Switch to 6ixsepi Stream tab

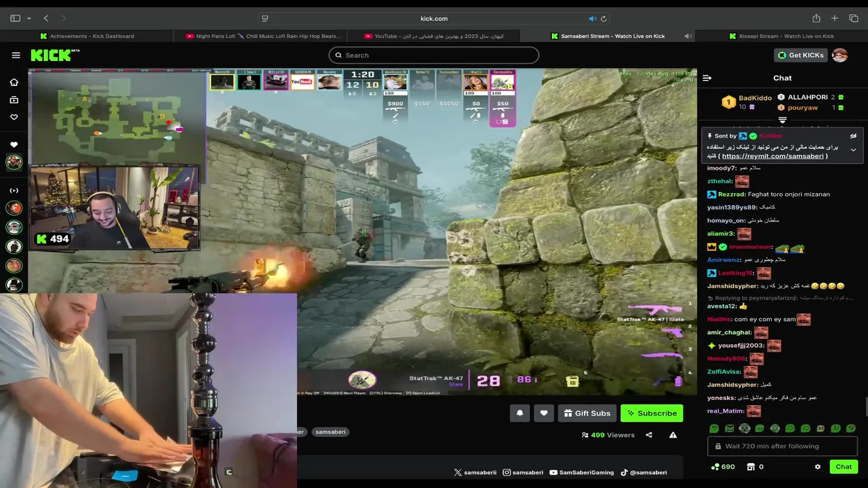[781, 36]
